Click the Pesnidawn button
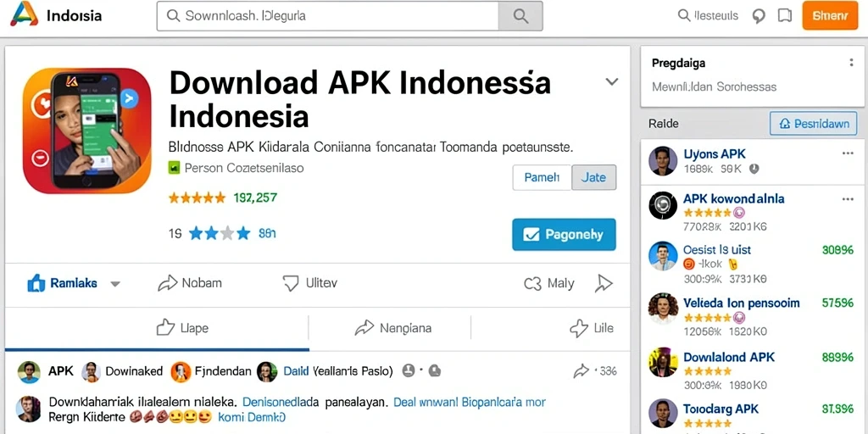868x434 pixels. click(x=813, y=124)
